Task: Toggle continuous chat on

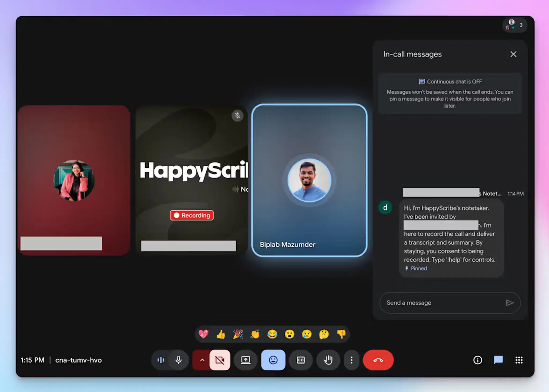Action: [450, 82]
